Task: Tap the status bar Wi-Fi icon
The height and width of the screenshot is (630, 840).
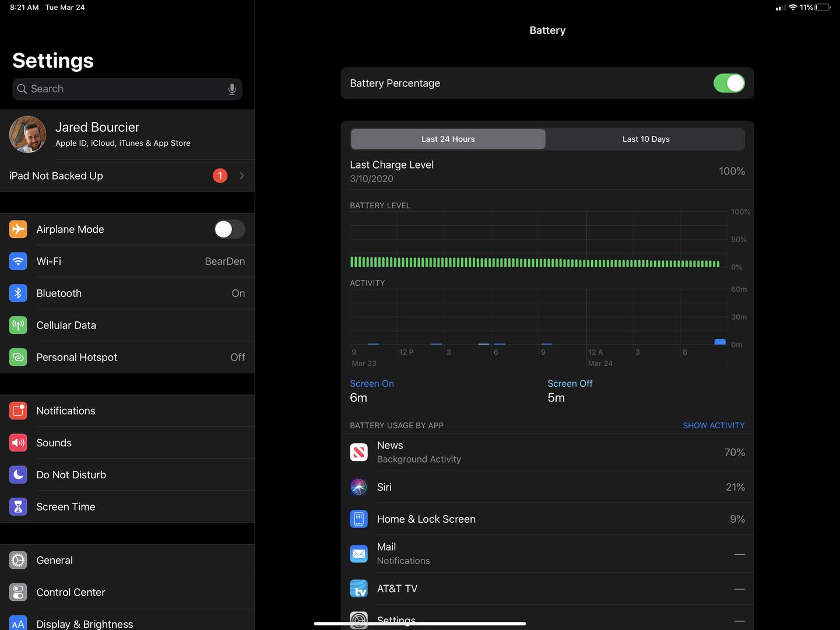Action: [x=793, y=7]
